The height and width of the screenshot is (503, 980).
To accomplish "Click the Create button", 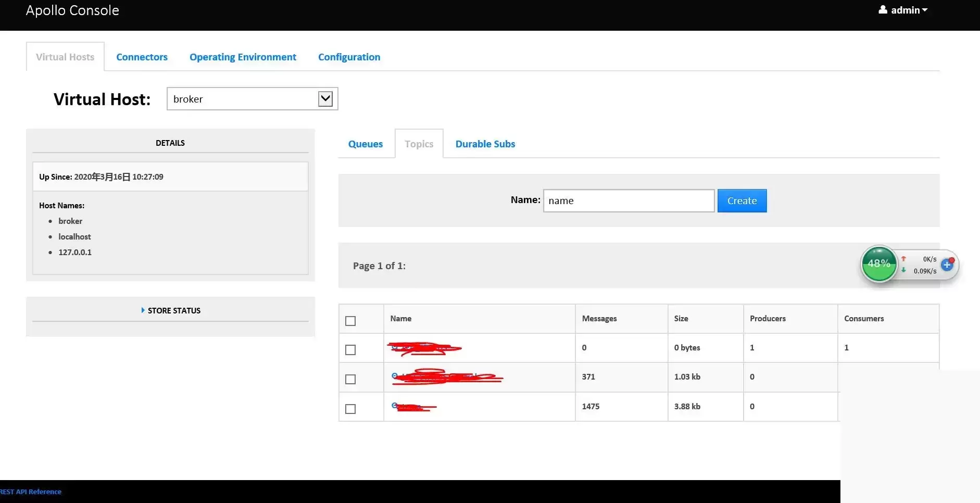I will tap(742, 200).
